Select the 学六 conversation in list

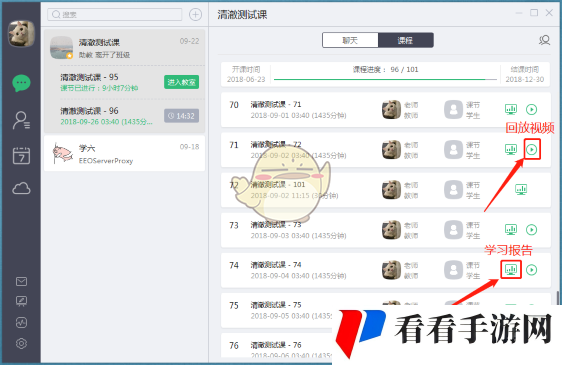tap(124, 153)
